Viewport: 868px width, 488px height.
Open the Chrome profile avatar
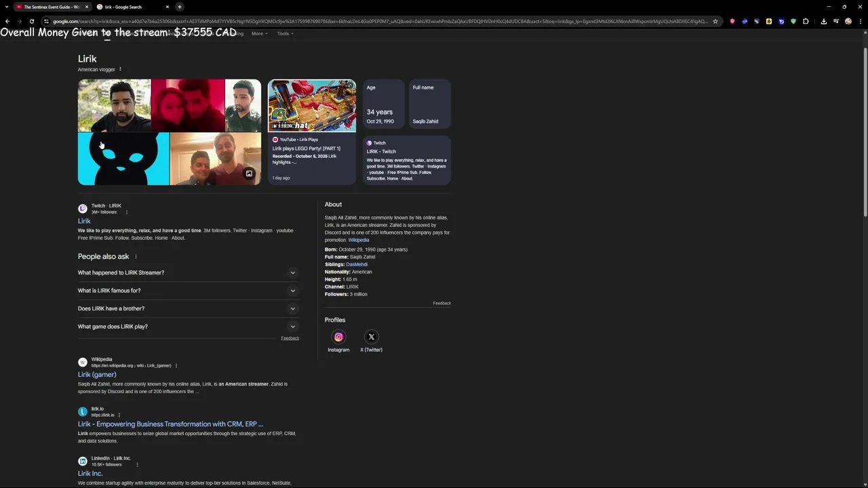(x=848, y=21)
